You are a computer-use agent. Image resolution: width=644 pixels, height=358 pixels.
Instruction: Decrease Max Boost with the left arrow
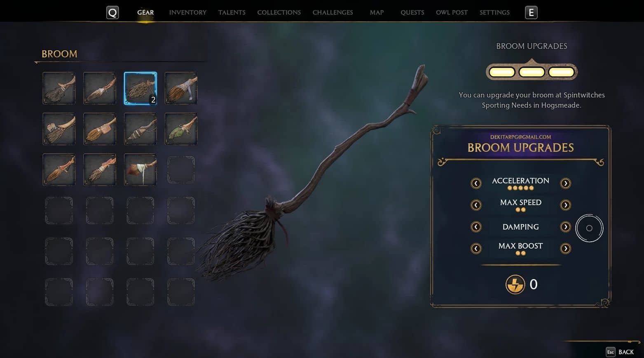click(x=476, y=248)
